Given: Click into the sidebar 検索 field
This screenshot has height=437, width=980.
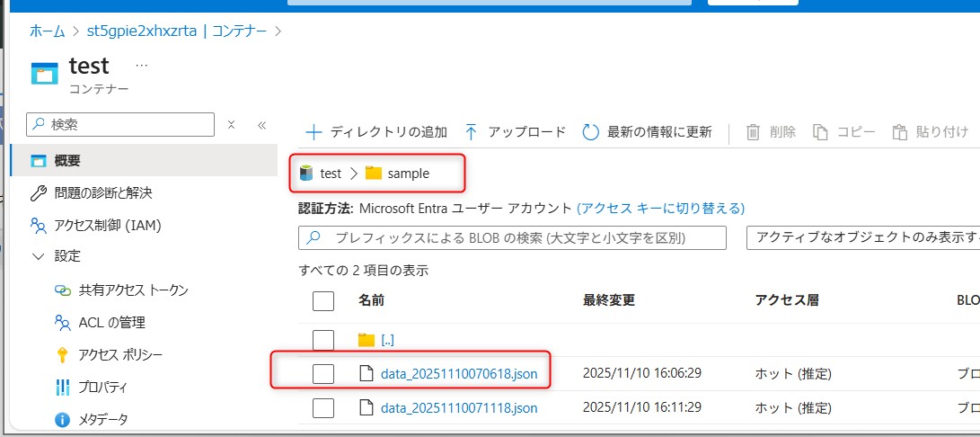Looking at the screenshot, I should 120,125.
